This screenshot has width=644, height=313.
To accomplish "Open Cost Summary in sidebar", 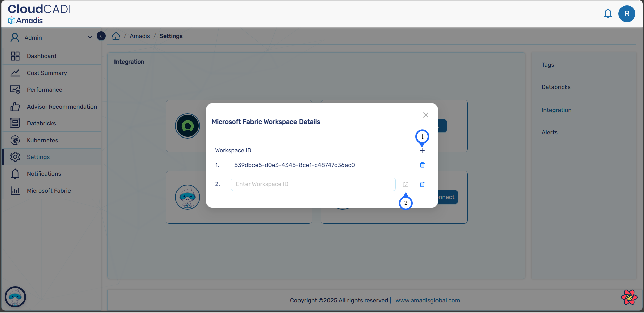I will pos(47,73).
